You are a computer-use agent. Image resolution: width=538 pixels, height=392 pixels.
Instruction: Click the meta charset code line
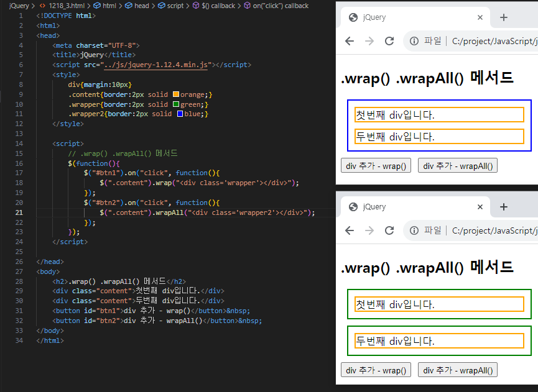point(96,45)
